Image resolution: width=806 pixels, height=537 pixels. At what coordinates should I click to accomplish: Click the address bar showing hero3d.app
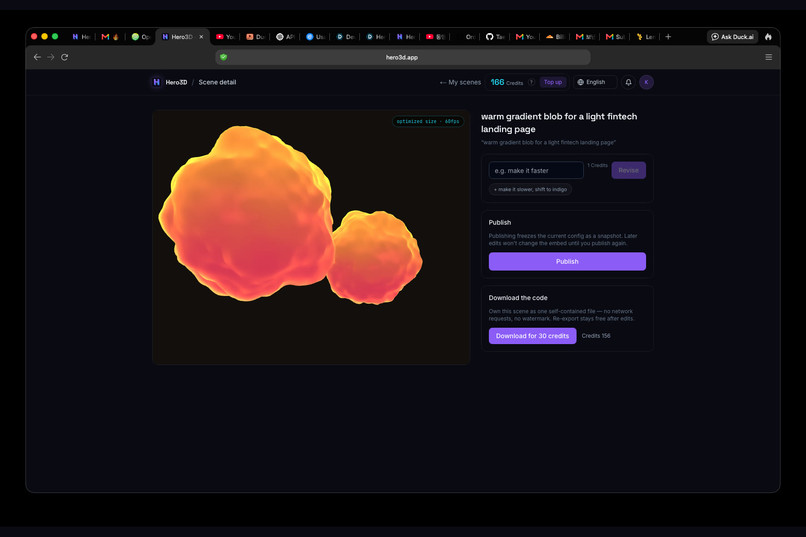[x=402, y=57]
